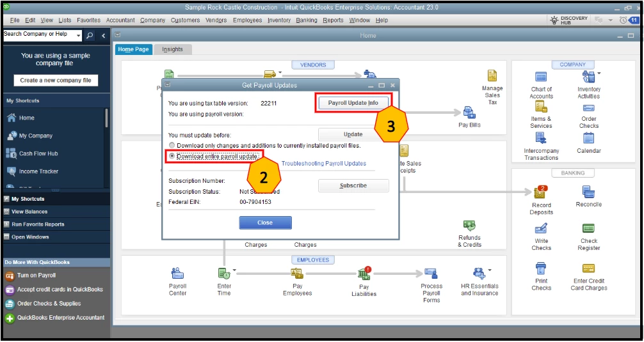Click the Subscribe button

pyautogui.click(x=353, y=185)
